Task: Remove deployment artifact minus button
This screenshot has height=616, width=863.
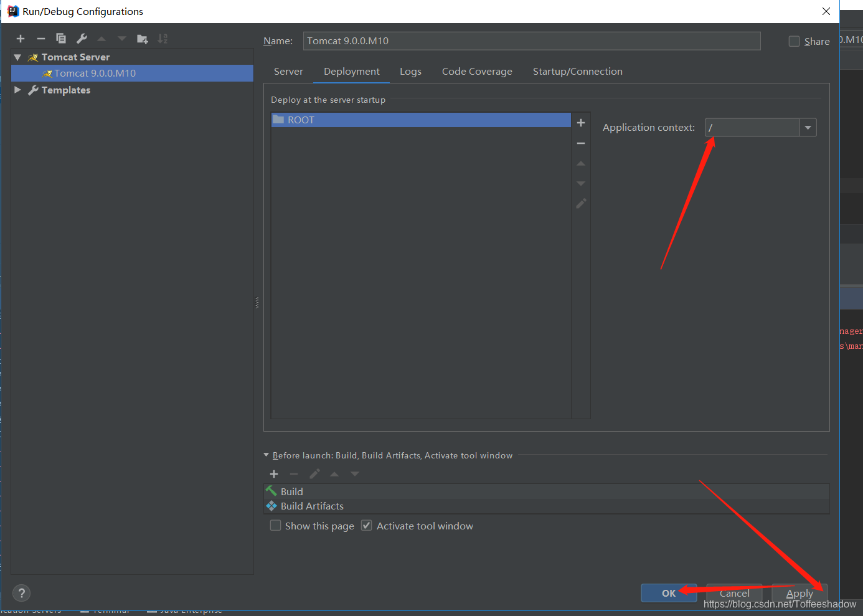Action: tap(581, 143)
